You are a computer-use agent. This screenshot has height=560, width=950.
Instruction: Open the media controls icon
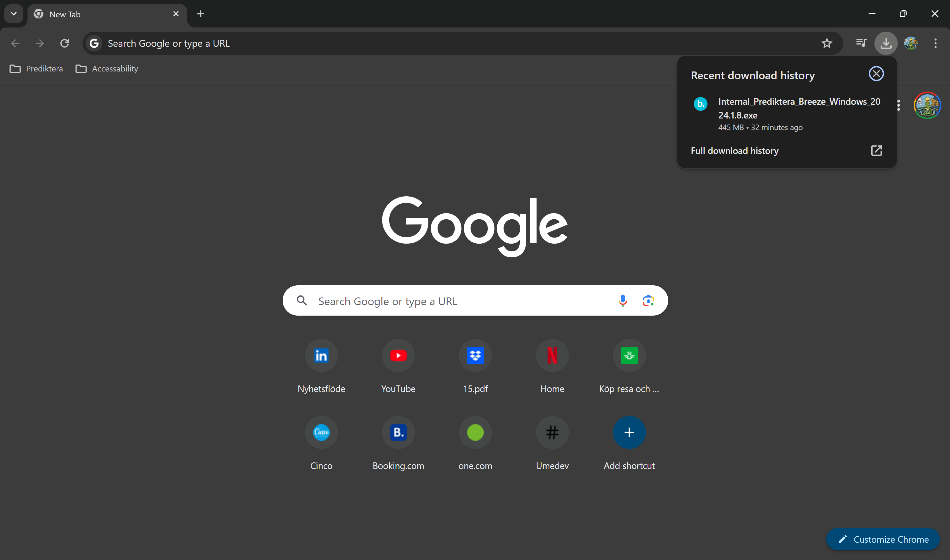tap(861, 43)
